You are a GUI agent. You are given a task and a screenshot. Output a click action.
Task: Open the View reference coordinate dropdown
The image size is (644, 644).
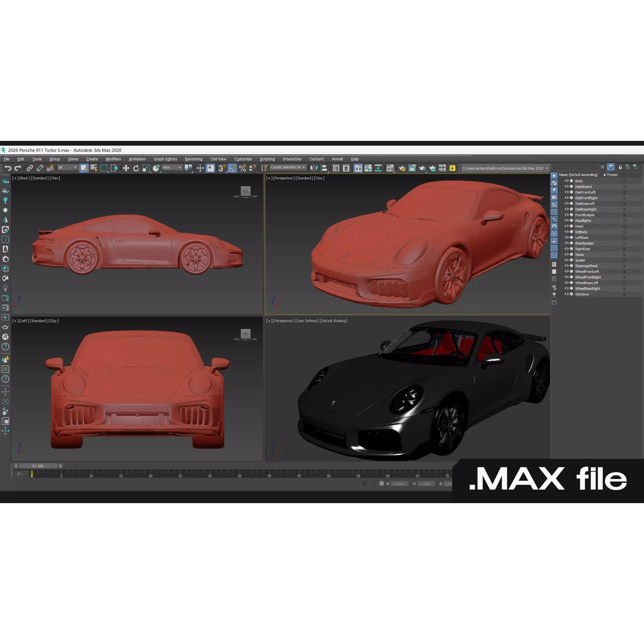click(172, 167)
